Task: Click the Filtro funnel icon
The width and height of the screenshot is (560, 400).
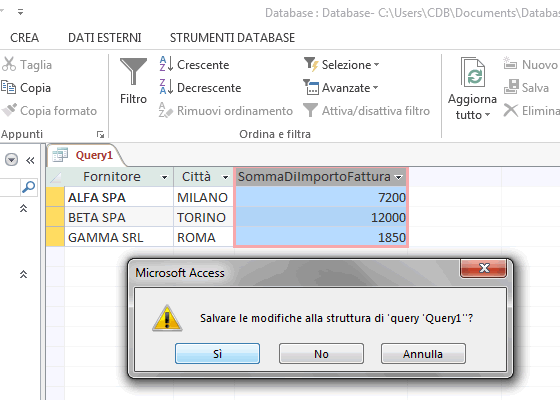Action: (133, 71)
